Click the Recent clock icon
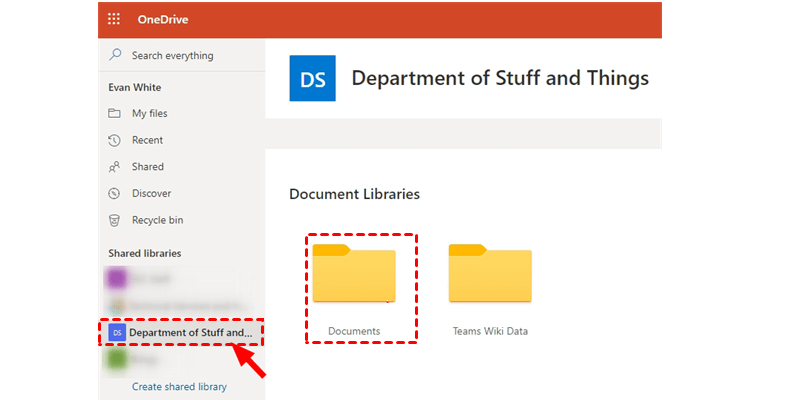The width and height of the screenshot is (800, 400). click(x=114, y=140)
